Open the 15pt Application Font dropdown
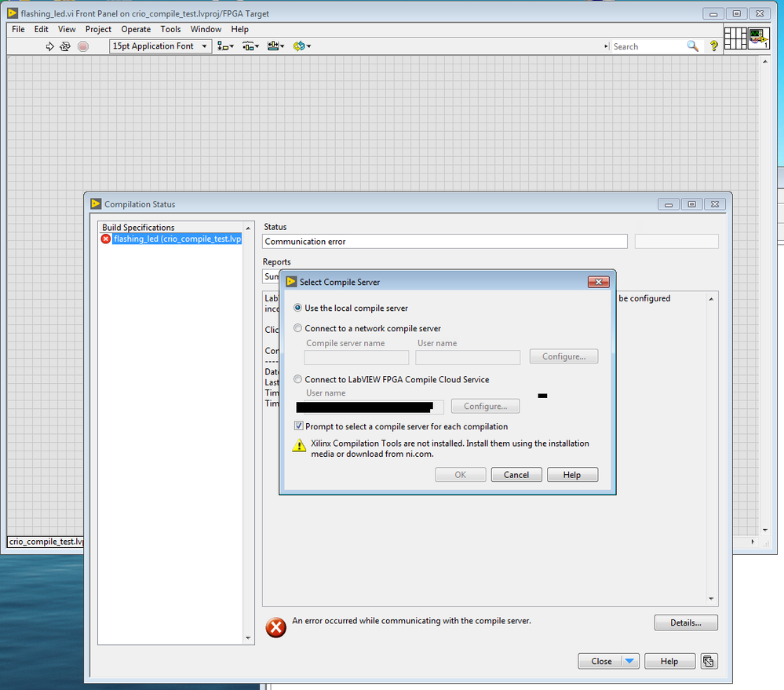 160,46
